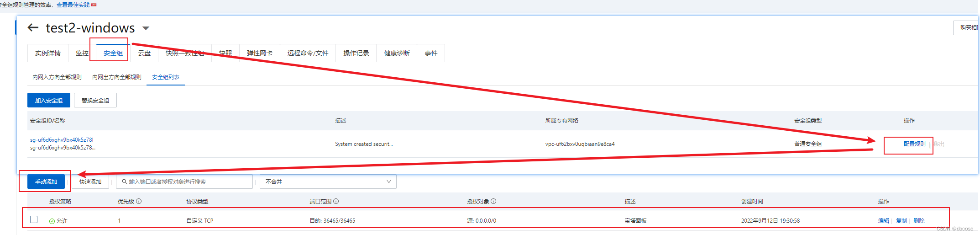
Task: Click the 加入安全组 button
Action: [x=49, y=100]
